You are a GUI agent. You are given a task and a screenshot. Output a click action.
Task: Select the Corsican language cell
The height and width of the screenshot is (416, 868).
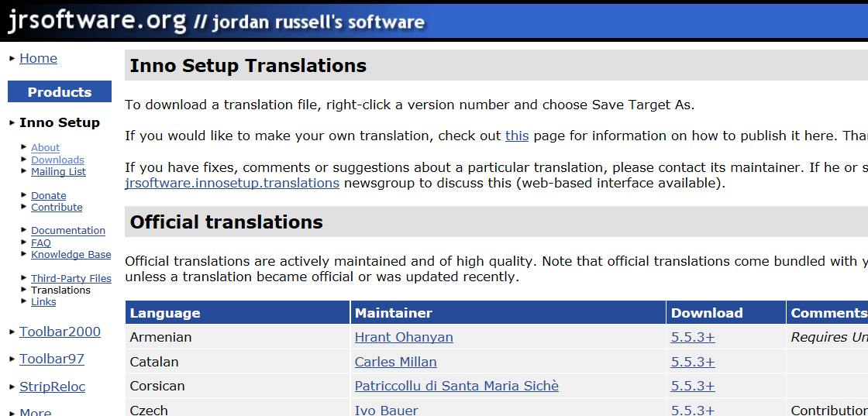click(237, 386)
